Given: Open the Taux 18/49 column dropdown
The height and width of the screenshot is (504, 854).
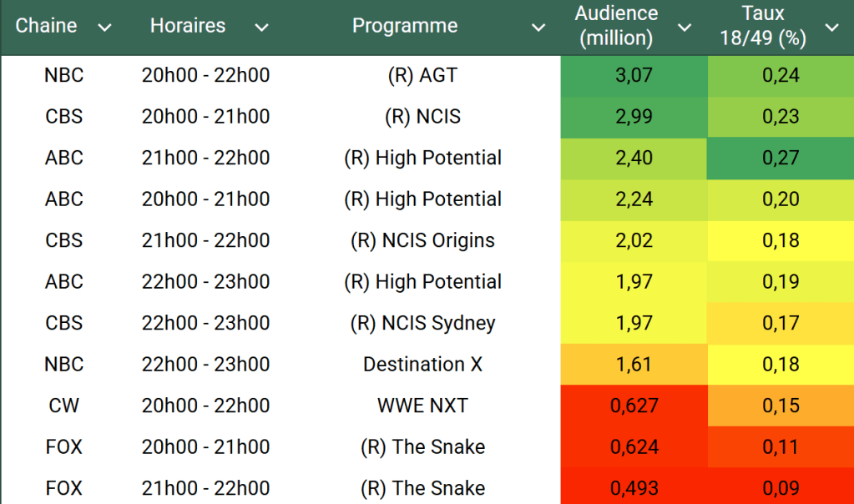Looking at the screenshot, I should (831, 28).
